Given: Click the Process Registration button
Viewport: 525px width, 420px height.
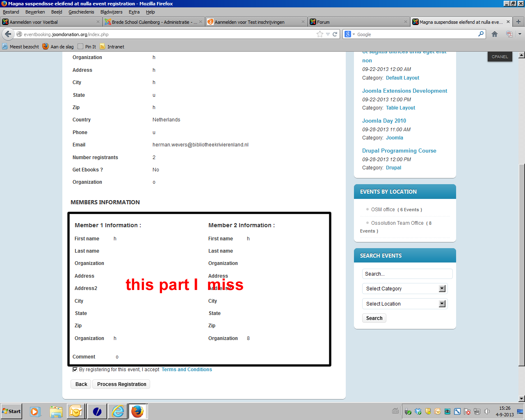Looking at the screenshot, I should pyautogui.click(x=121, y=384).
